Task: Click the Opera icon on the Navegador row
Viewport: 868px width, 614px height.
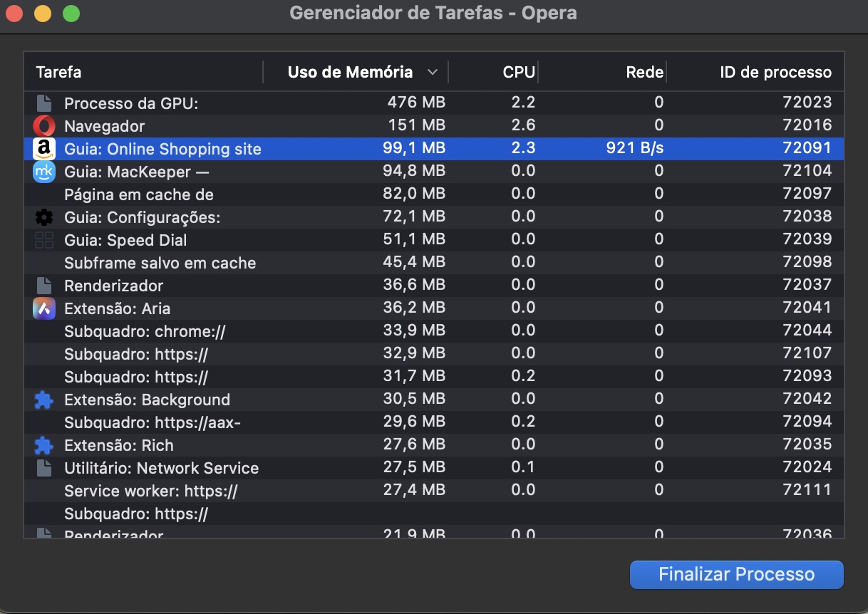Action: (x=43, y=125)
